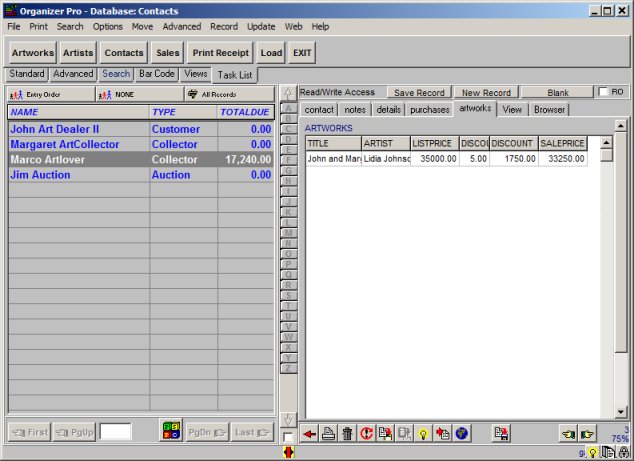Click the globe web icon
This screenshot has width=634, height=461.
[461, 434]
